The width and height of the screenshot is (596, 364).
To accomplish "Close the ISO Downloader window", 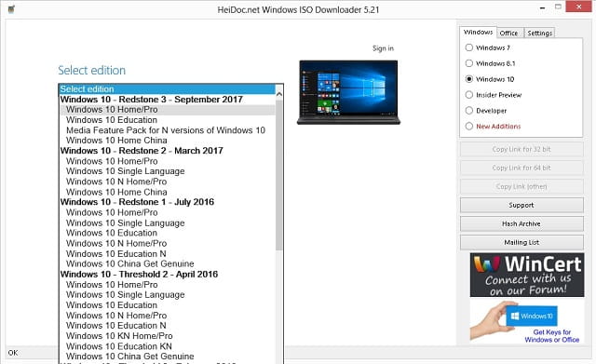I will [578, 7].
